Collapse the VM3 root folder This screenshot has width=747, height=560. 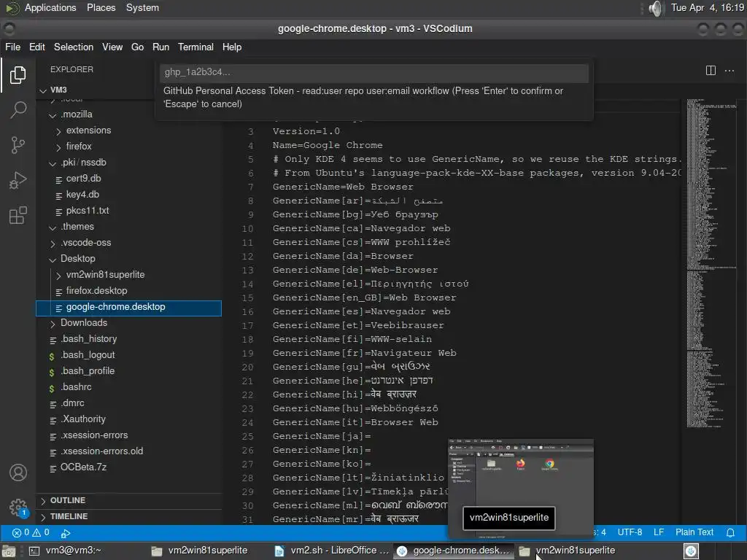[x=43, y=90]
